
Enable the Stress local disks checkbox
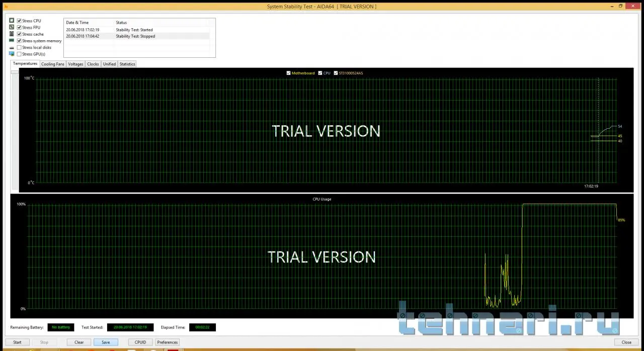[x=19, y=47]
